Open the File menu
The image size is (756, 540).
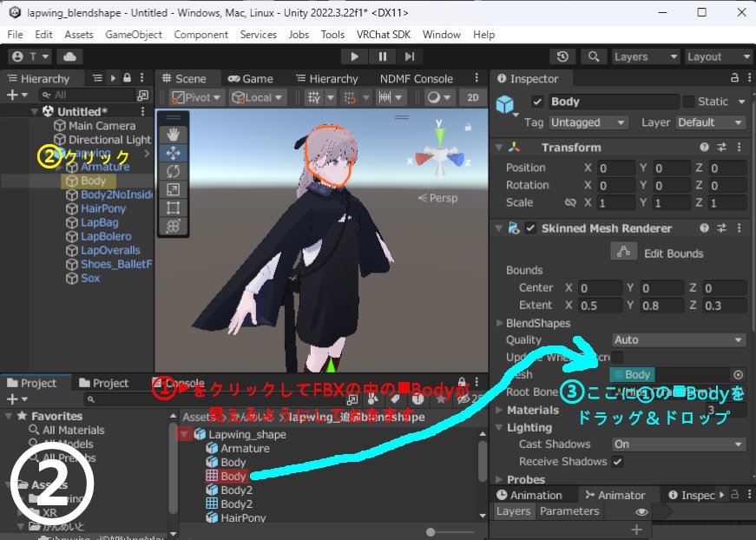pyautogui.click(x=15, y=35)
